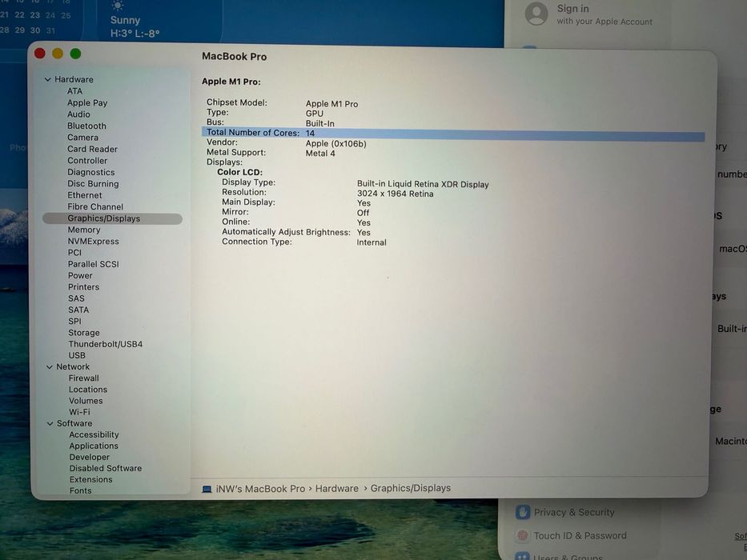Click the Type value GPU
Screen dimensions: 747x560
click(x=315, y=114)
